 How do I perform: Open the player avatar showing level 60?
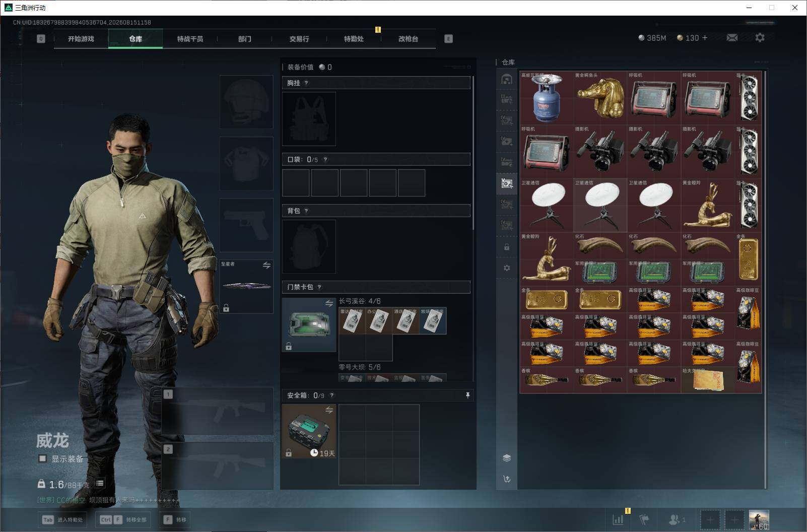coord(759,520)
